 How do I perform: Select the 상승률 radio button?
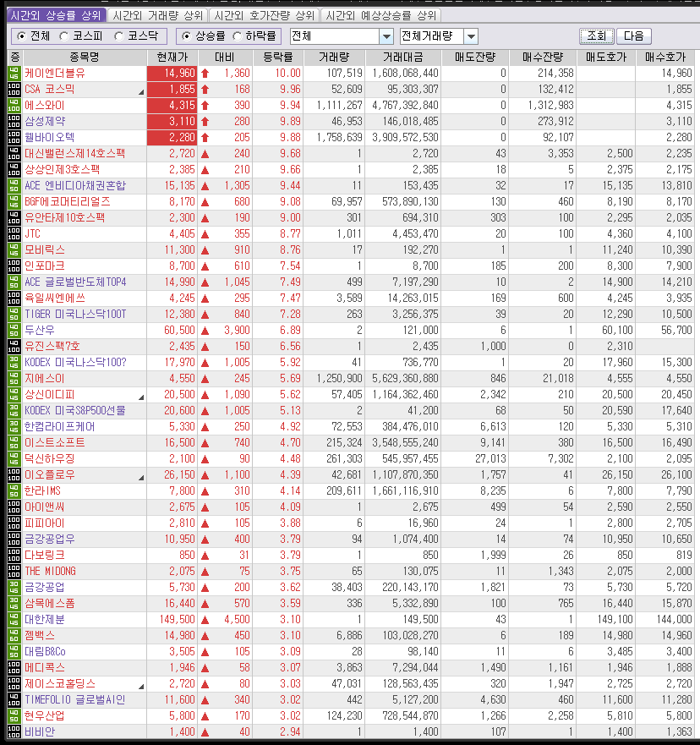click(187, 36)
